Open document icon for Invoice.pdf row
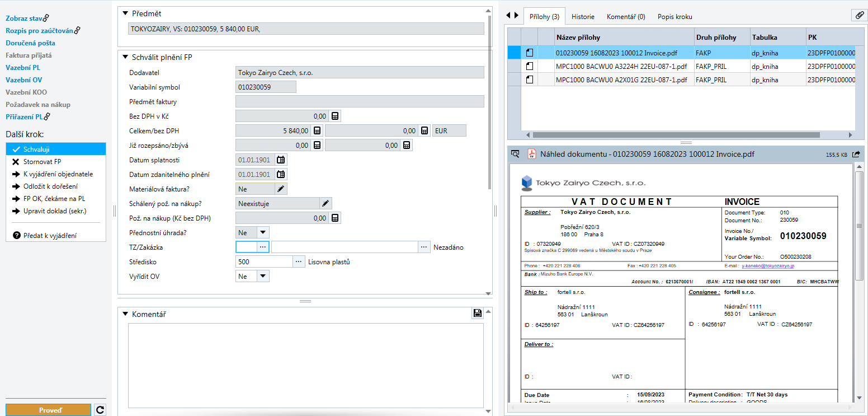868x416 pixels. click(530, 53)
